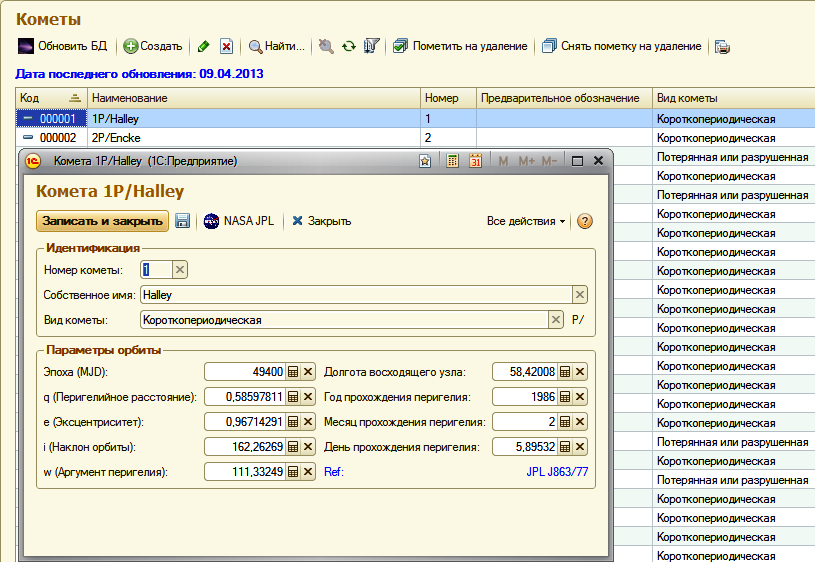Image resolution: width=815 pixels, height=562 pixels.
Task: Click the Обновить БД toolbar button
Action: (x=62, y=46)
